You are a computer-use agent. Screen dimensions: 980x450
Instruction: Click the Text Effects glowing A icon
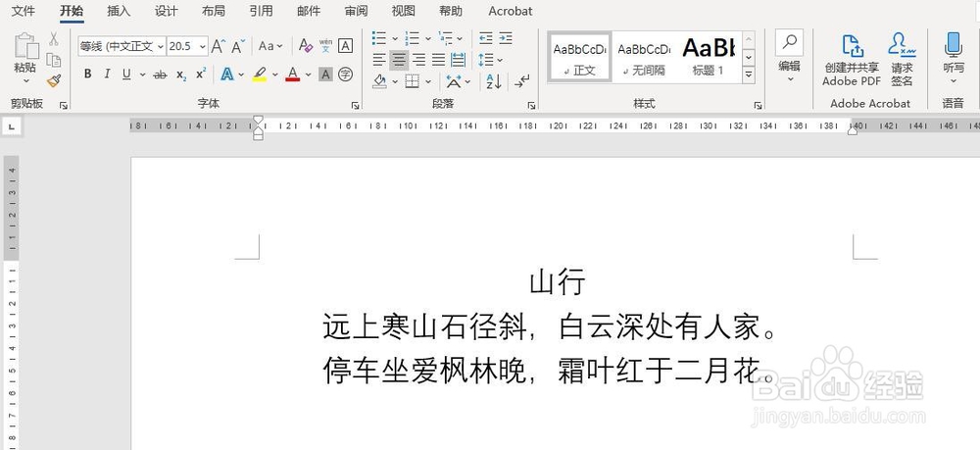tap(227, 75)
